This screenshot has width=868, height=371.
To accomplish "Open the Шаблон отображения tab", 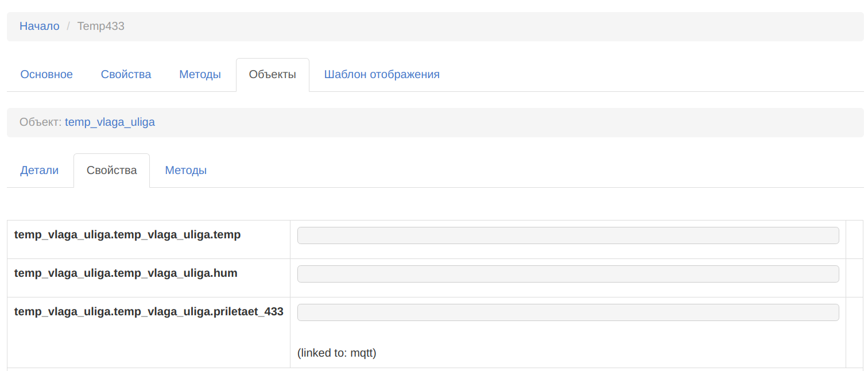I will [382, 75].
